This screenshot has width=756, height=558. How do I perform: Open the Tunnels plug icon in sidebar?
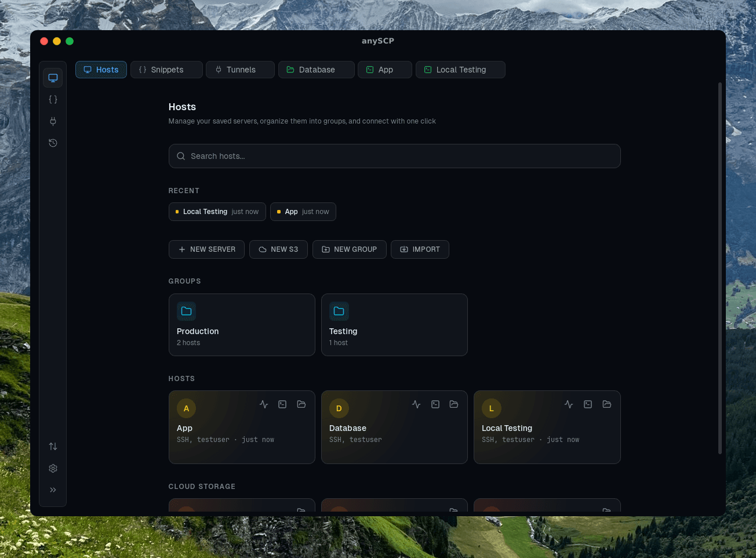pyautogui.click(x=53, y=121)
